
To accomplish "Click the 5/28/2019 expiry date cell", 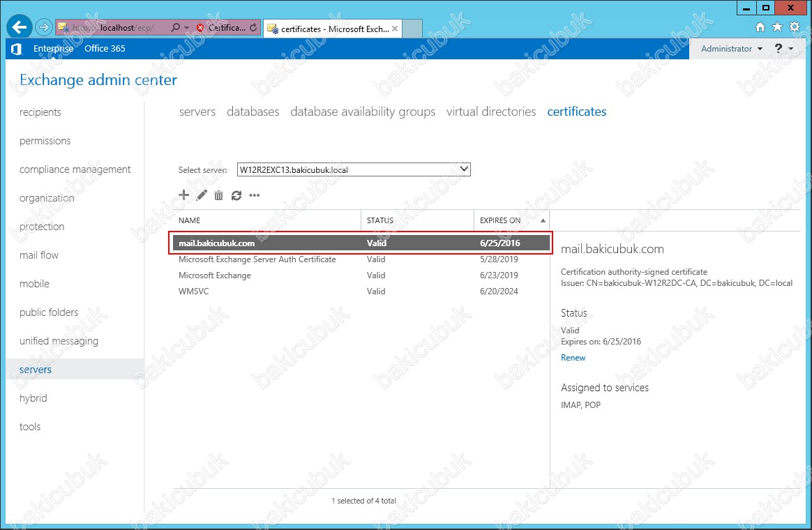I will [x=499, y=259].
